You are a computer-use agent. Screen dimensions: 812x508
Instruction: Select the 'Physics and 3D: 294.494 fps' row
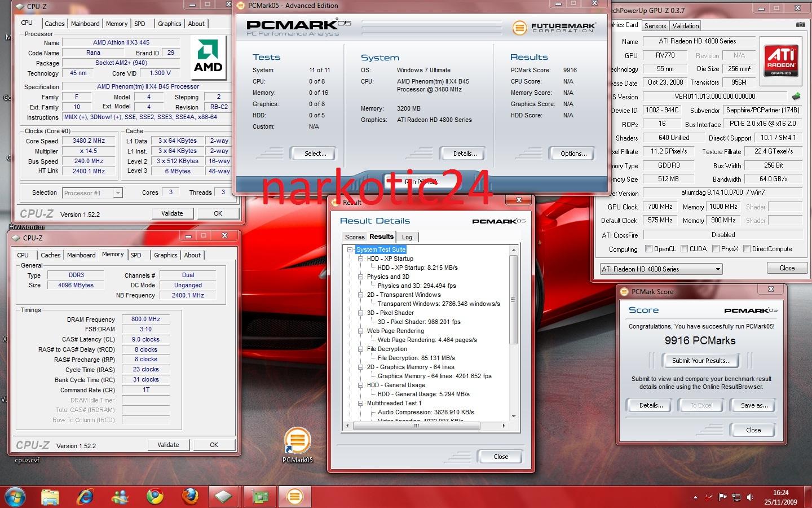(x=417, y=286)
